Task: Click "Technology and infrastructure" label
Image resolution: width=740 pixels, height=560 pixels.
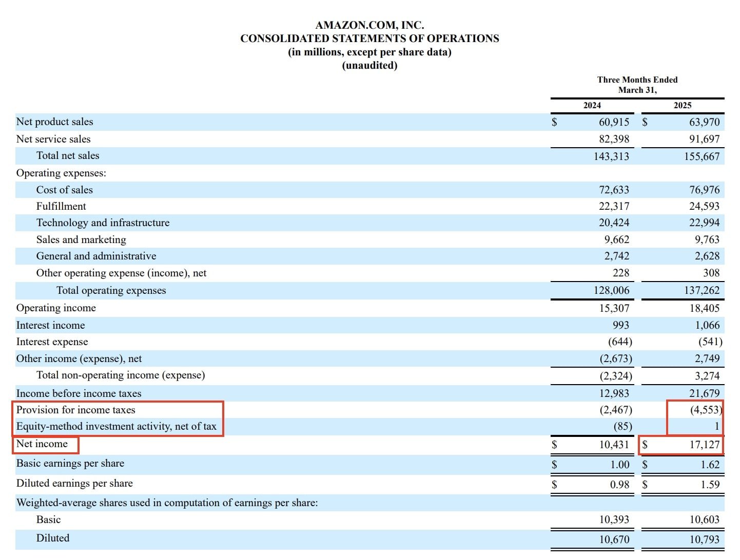Action: pos(103,223)
